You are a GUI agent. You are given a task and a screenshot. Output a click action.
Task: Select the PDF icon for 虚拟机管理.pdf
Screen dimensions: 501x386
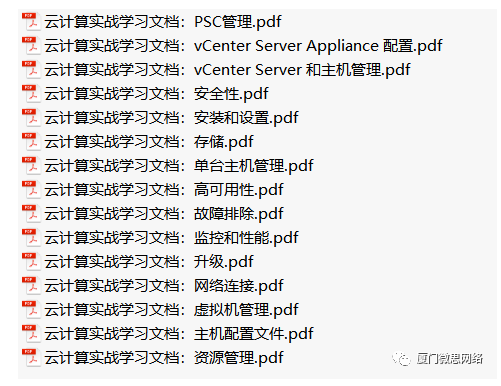click(x=31, y=310)
